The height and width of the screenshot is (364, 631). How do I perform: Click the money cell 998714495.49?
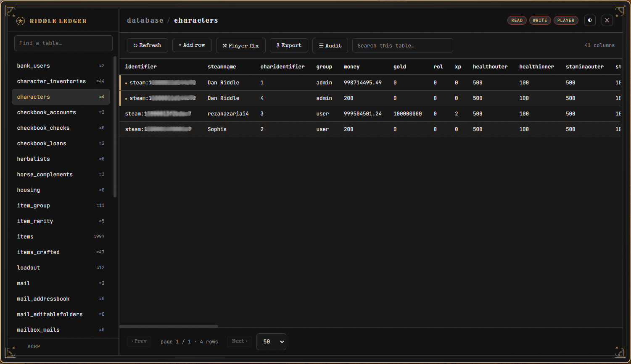(363, 83)
